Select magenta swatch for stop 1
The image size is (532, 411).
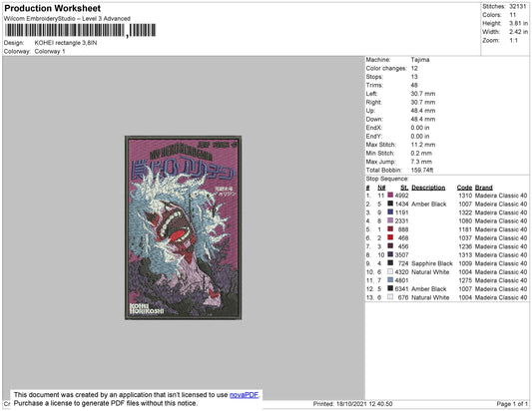coord(390,195)
